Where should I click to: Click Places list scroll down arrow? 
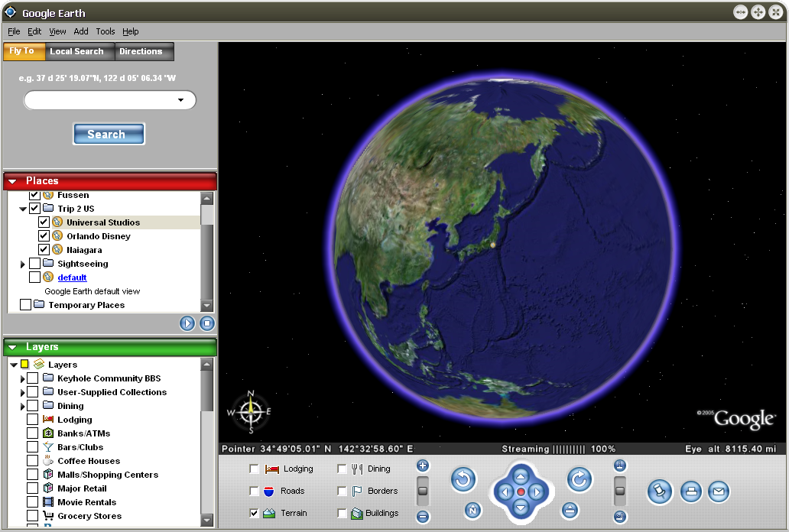(x=207, y=305)
